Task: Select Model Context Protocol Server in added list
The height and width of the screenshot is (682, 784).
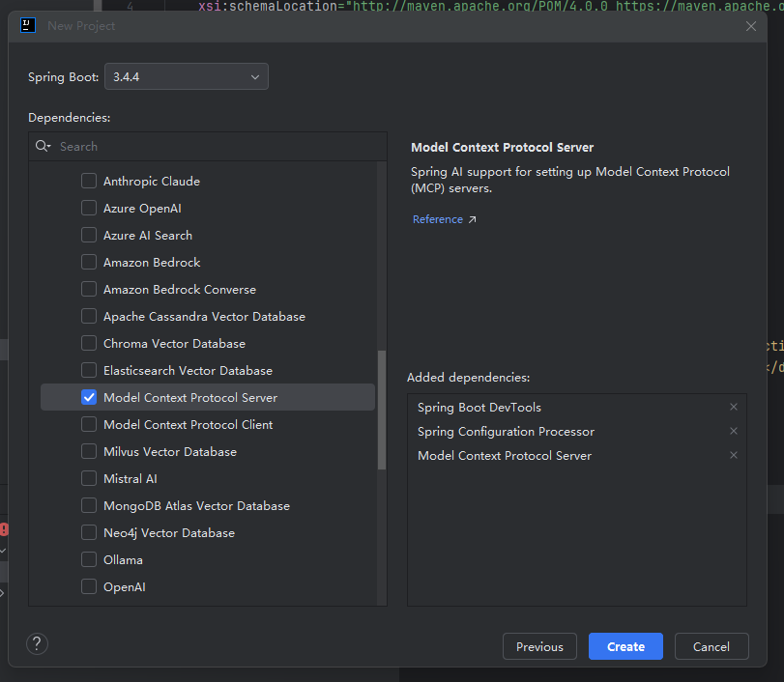Action: (x=505, y=456)
